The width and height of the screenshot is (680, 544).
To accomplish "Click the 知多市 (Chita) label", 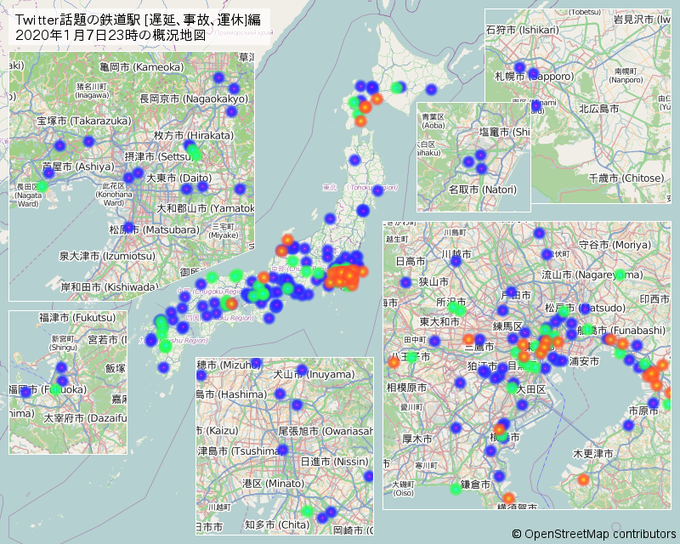I will point(277,525).
